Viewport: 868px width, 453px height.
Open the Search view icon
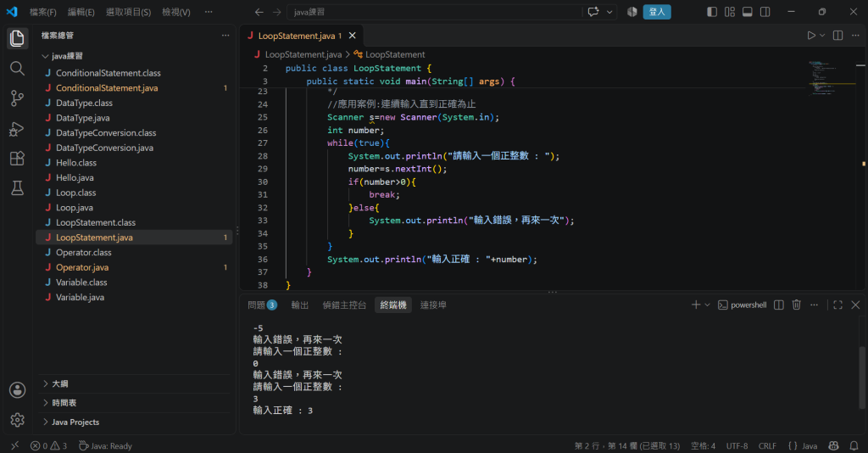pyautogui.click(x=17, y=69)
